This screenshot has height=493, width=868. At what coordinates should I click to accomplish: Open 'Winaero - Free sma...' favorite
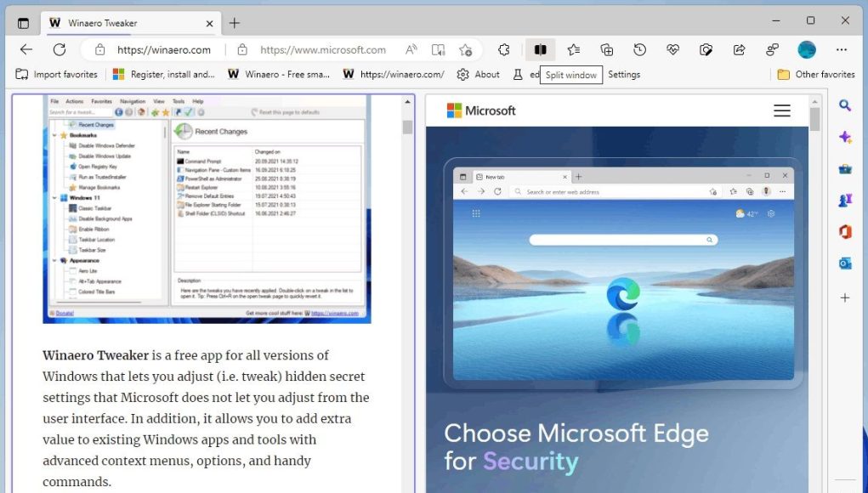[x=279, y=74]
